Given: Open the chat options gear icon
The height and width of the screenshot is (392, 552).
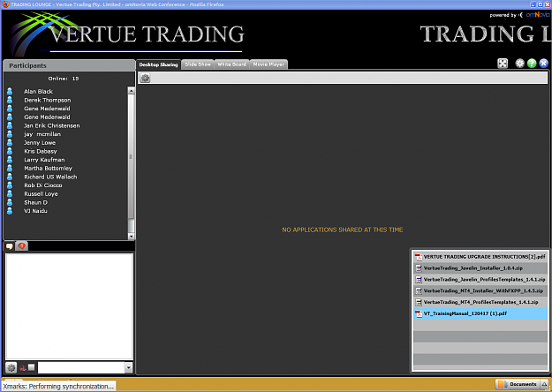Looking at the screenshot, I should click(x=11, y=367).
